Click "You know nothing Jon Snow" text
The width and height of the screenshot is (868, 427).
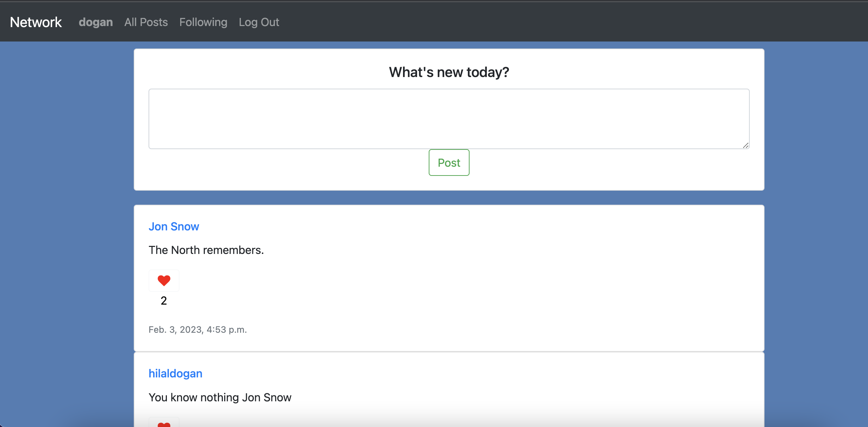[x=220, y=397]
